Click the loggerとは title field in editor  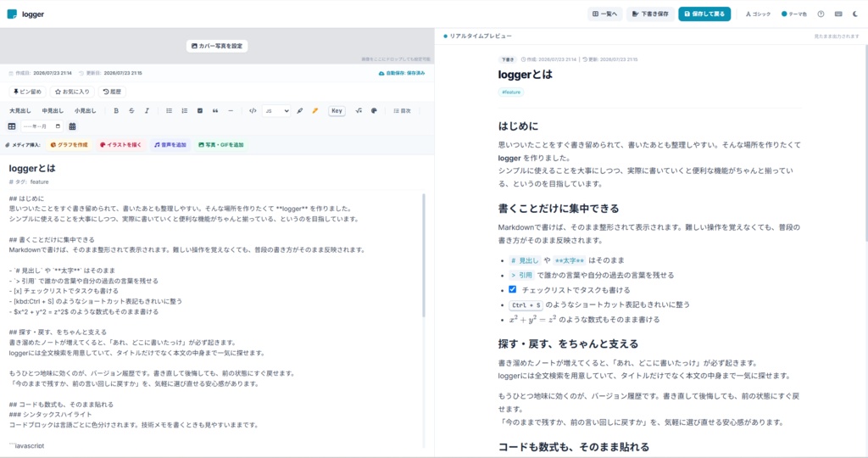[x=216, y=169]
